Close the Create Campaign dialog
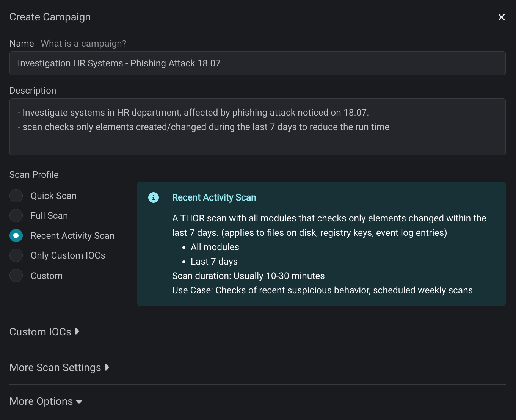The image size is (516, 420). click(501, 17)
